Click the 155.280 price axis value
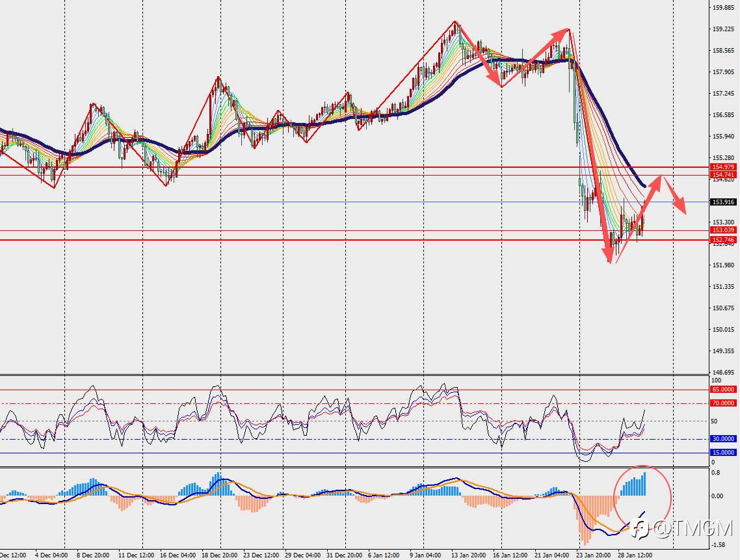This screenshot has height=560, width=740. [723, 157]
